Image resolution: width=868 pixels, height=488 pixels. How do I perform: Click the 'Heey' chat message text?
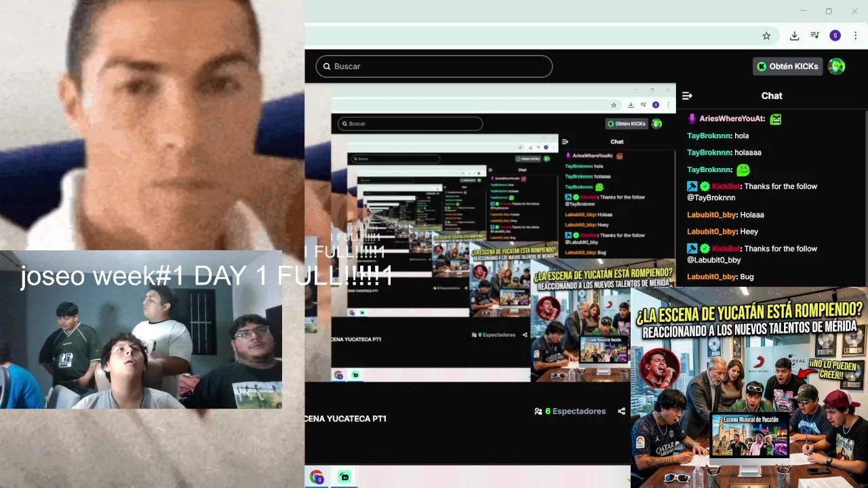(749, 232)
